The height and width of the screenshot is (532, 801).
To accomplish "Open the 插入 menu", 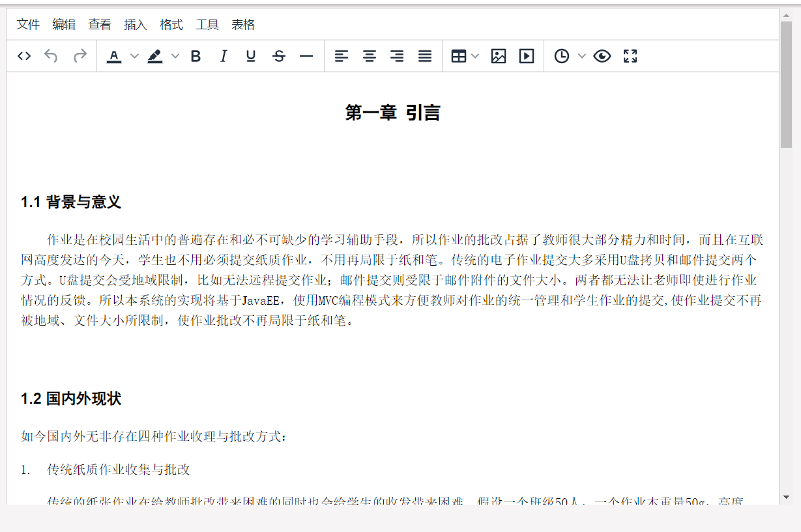I will (134, 24).
